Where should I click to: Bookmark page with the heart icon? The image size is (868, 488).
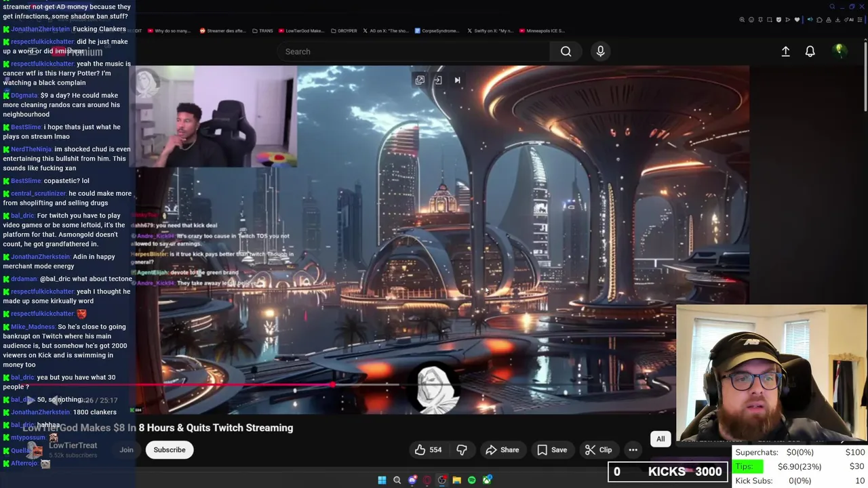797,20
